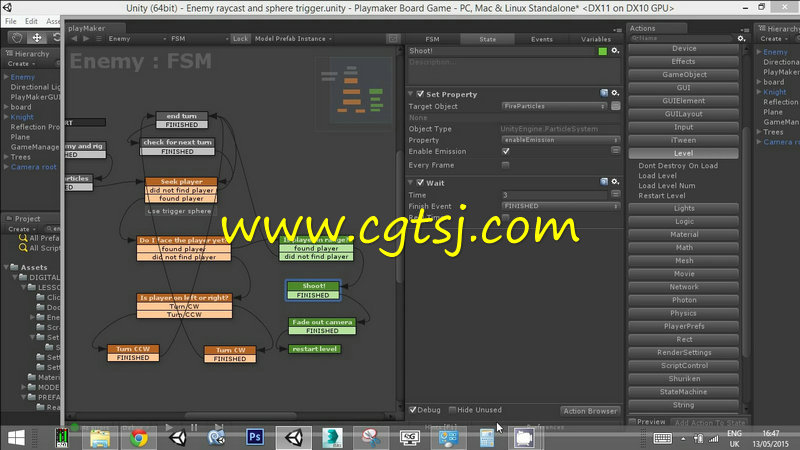Disable the Set Property action checkbox

point(420,94)
